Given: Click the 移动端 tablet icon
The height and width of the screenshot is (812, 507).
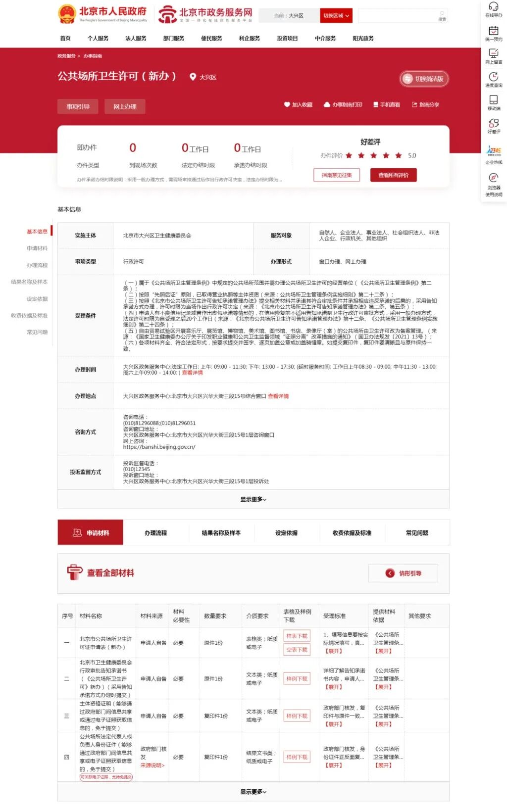Looking at the screenshot, I should (493, 99).
